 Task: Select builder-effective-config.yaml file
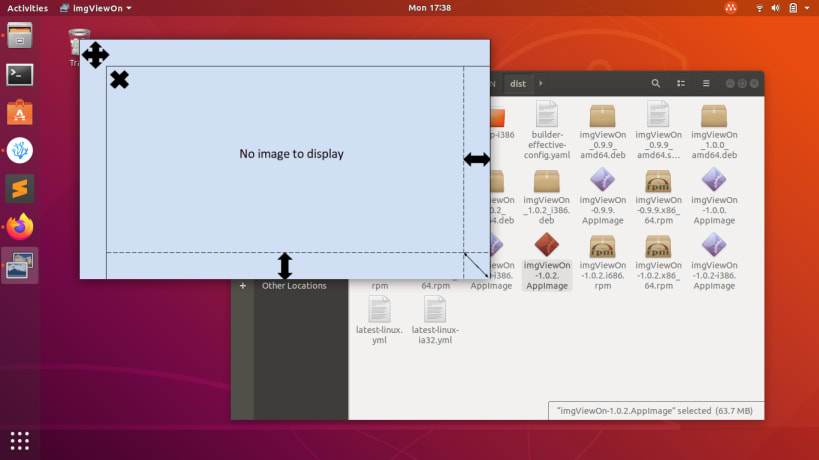coord(546,130)
